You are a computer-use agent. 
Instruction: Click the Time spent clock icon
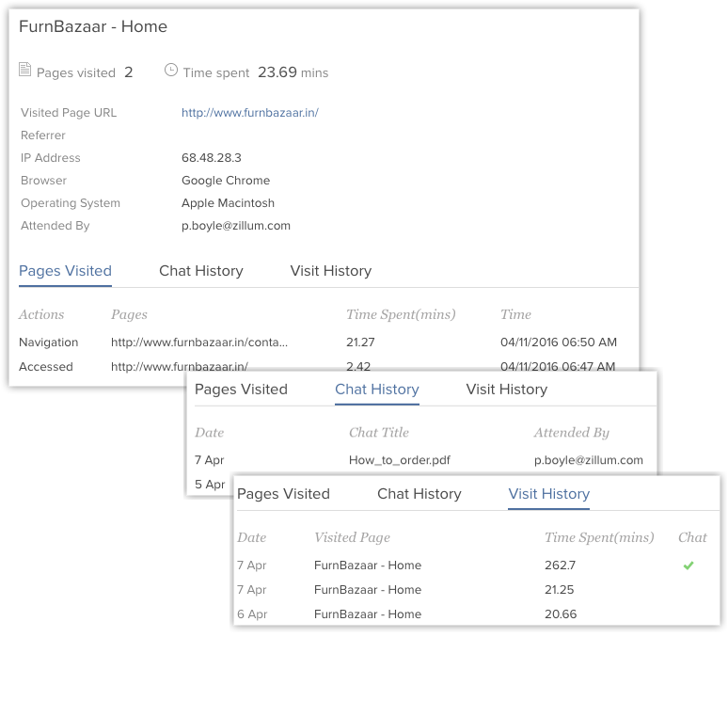(x=171, y=71)
